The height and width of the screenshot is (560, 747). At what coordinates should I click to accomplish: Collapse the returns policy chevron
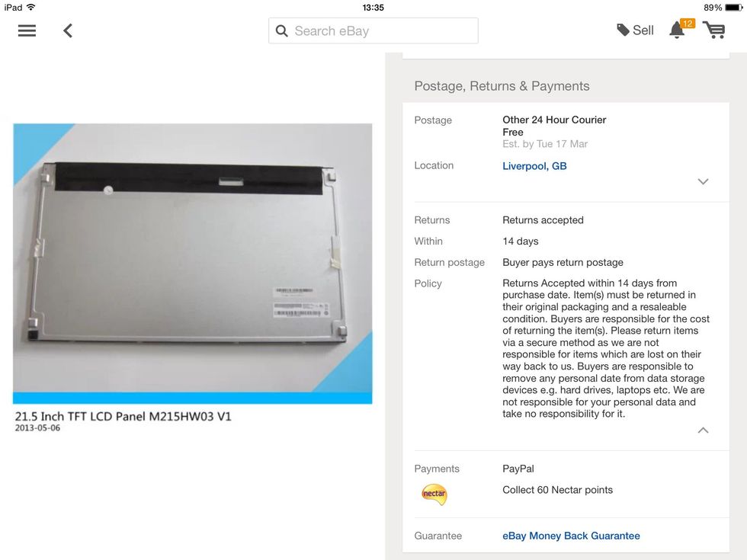703,430
